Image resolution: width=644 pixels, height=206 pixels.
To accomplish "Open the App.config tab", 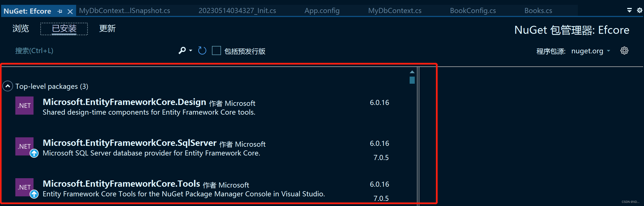I will tap(322, 11).
